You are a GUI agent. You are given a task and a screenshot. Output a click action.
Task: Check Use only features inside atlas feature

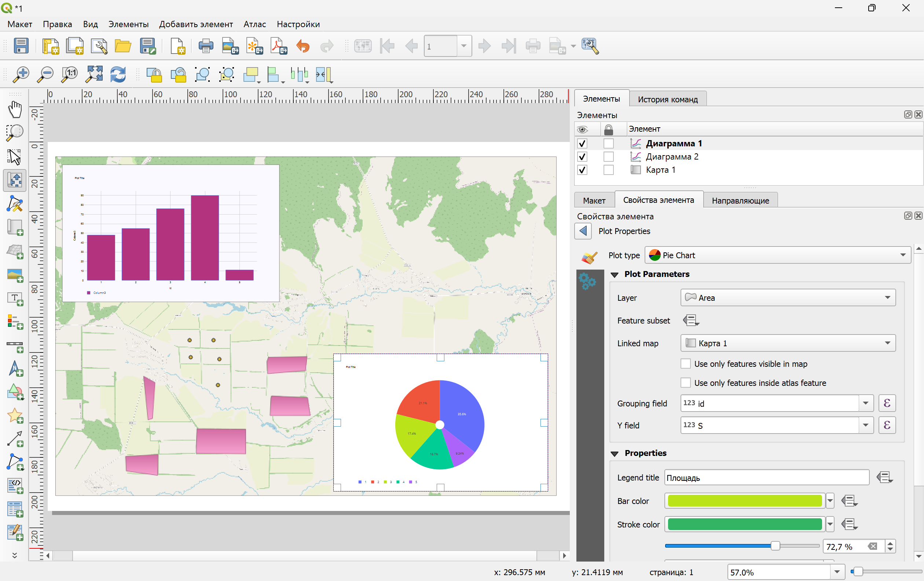(x=685, y=383)
